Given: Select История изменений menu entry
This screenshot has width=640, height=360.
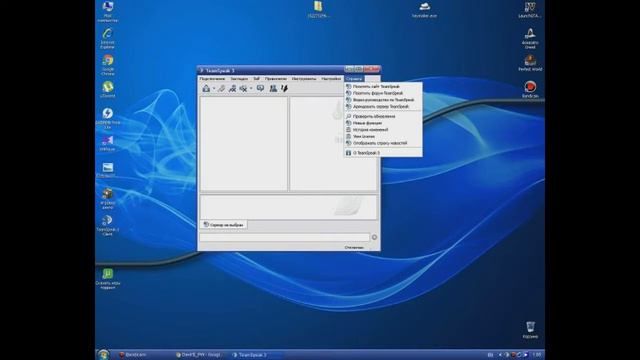Looking at the screenshot, I should pos(383,129).
